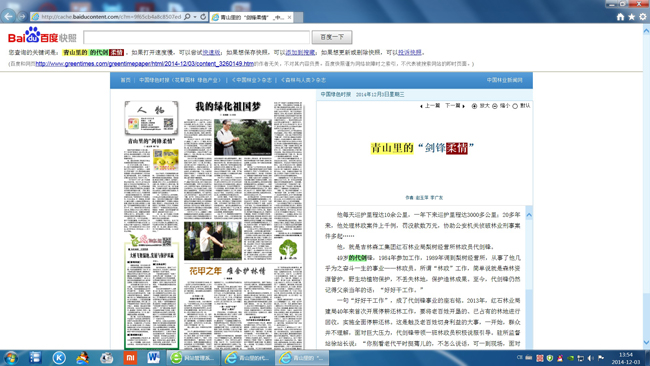
Task: Click the article scroll-up arrow
Action: 529,215
